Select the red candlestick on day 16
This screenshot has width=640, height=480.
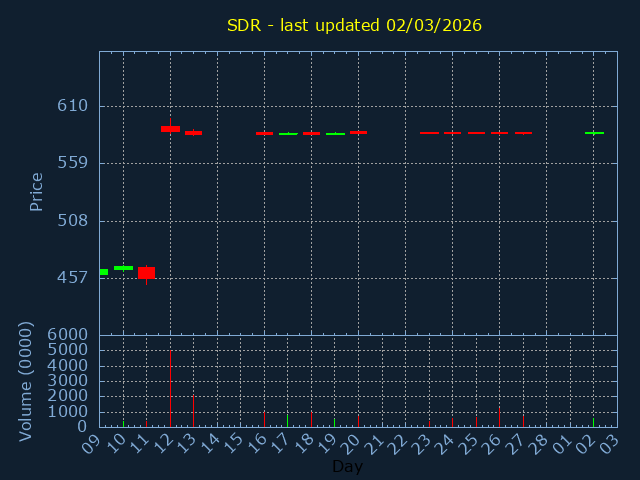[x=264, y=133]
